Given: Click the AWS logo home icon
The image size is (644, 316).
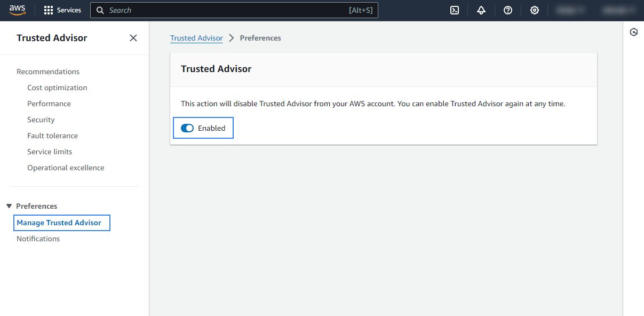Looking at the screenshot, I should click(x=17, y=10).
